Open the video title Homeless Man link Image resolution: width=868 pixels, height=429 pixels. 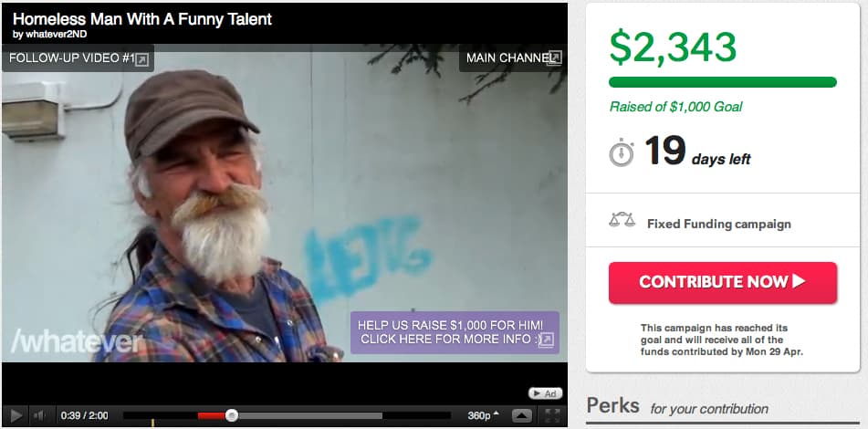[x=142, y=19]
